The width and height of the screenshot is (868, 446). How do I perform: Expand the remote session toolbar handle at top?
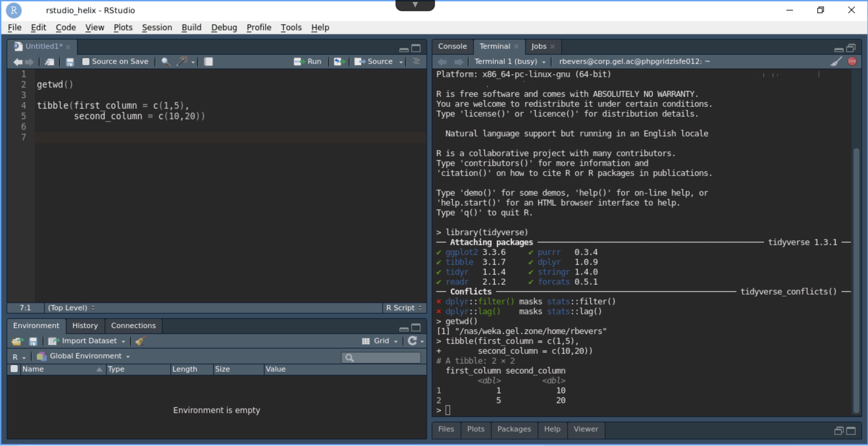415,5
